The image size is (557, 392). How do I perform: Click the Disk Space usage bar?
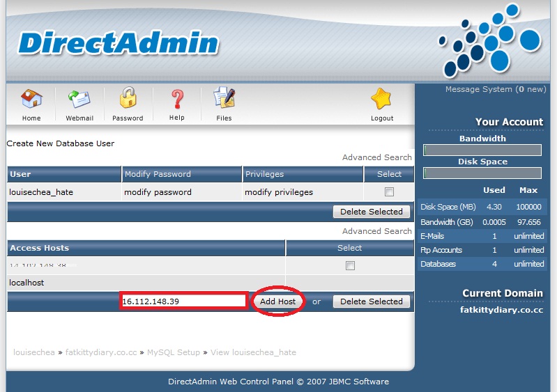pos(482,173)
